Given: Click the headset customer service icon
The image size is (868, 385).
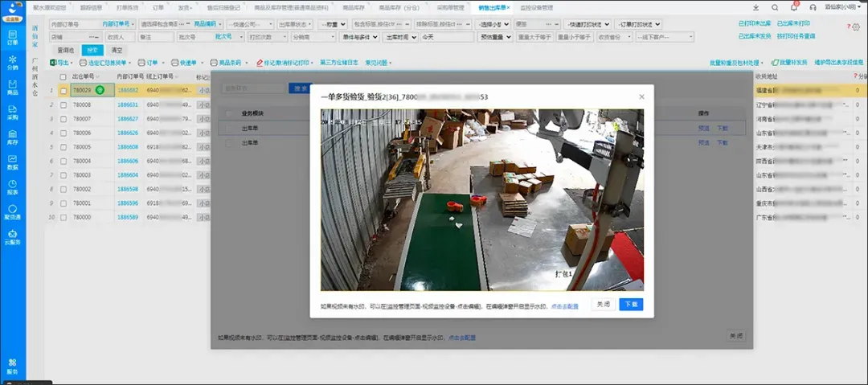Looking at the screenshot, I should click(x=813, y=7).
